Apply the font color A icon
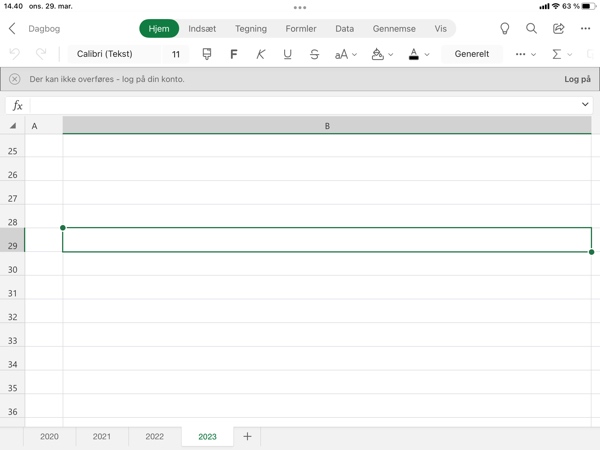This screenshot has width=600, height=450. 414,54
